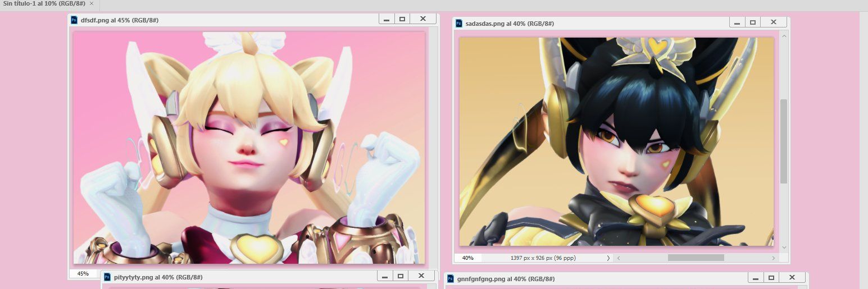Click the Photoshop icon of dfsdf.png window
868x289 pixels.
point(74,20)
